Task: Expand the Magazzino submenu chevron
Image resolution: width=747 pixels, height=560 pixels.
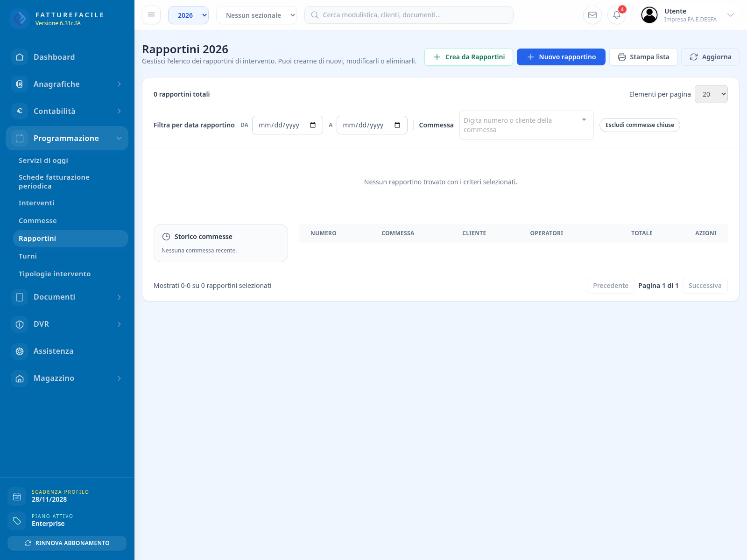Action: 119,378
